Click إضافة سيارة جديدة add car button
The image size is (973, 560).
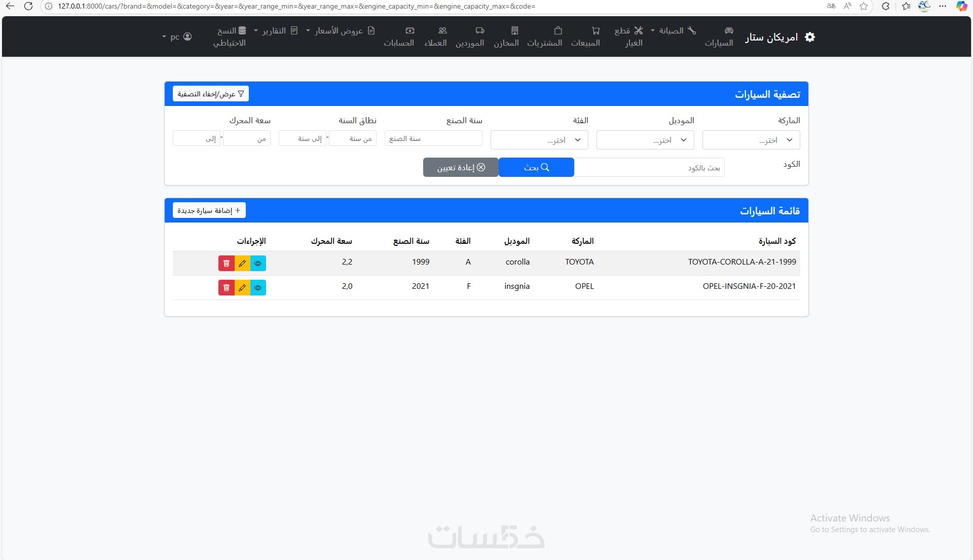point(209,210)
